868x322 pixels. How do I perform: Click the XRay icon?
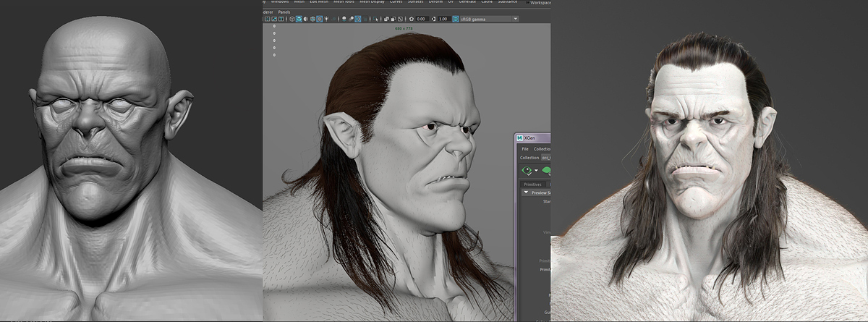(386, 19)
